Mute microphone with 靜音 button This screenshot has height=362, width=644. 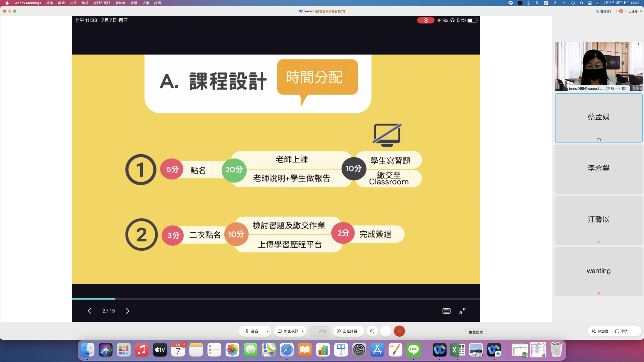pyautogui.click(x=252, y=331)
